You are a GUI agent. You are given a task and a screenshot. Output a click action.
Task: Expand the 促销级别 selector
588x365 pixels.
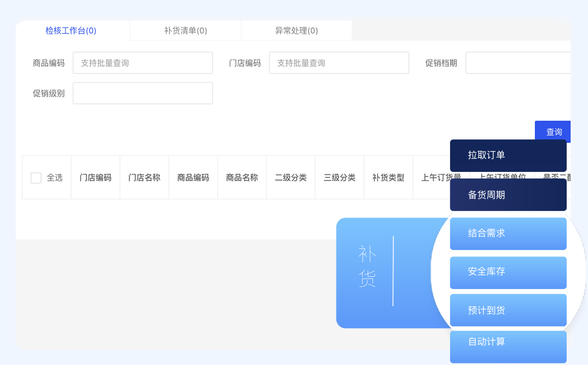pyautogui.click(x=142, y=93)
